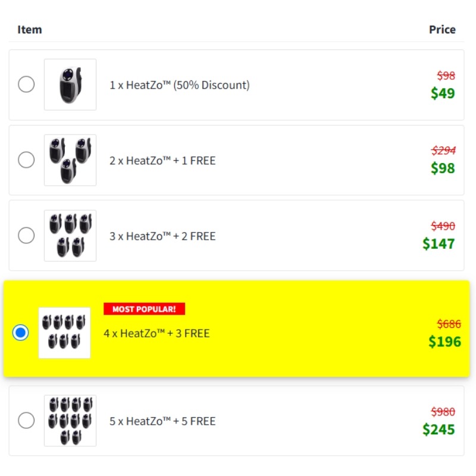Screen dimensions: 476x476
Task: Click the single heater product thumbnail
Action: 70,84
